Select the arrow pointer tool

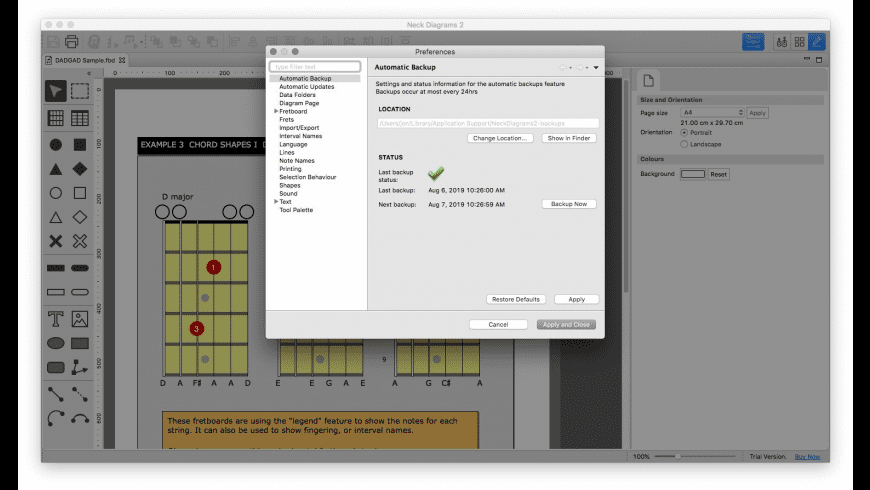(55, 91)
